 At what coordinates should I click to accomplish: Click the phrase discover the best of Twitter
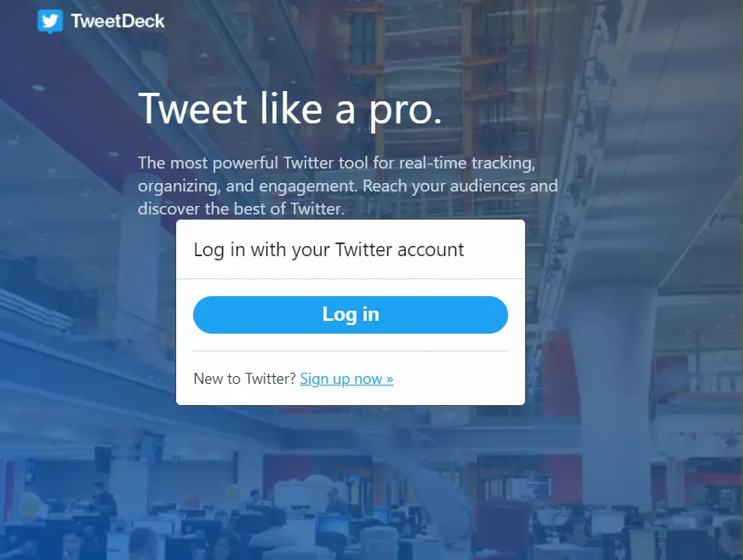pyautogui.click(x=241, y=209)
